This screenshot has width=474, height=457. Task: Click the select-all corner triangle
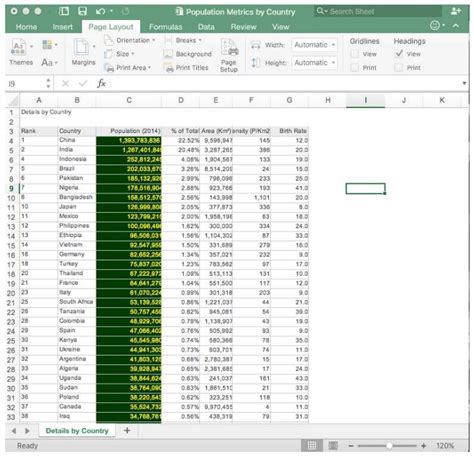pos(13,100)
